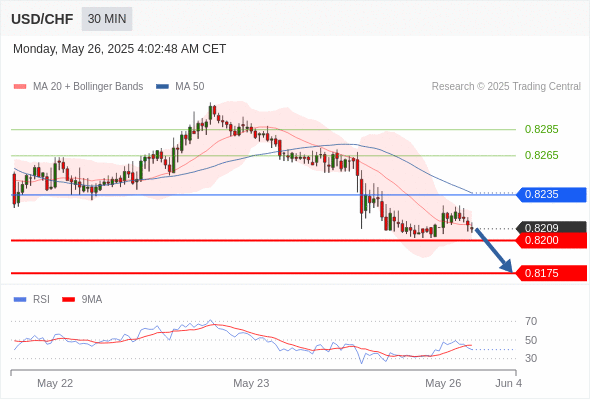Click the blue MA 50 legend swatch
Screen dimensions: 590x400
tap(162, 87)
